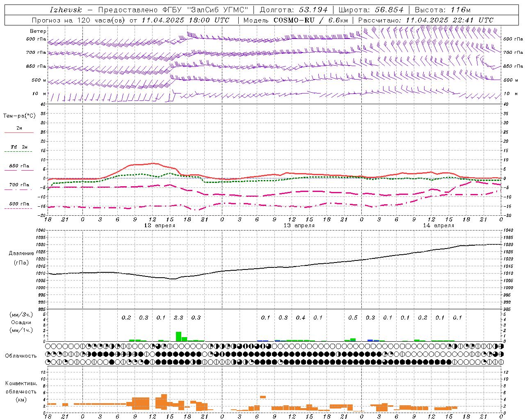Click the date label "13 апреля"
This screenshot has width=525, height=420.
299,226
